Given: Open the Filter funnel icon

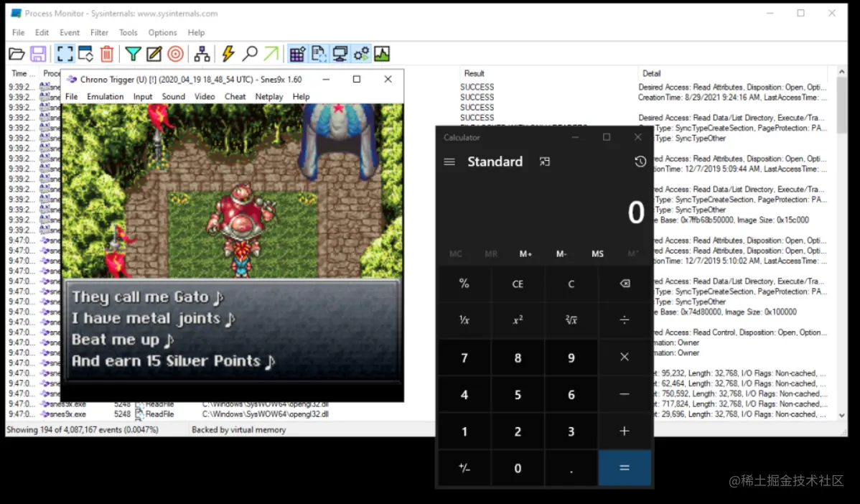Looking at the screenshot, I should (x=133, y=54).
